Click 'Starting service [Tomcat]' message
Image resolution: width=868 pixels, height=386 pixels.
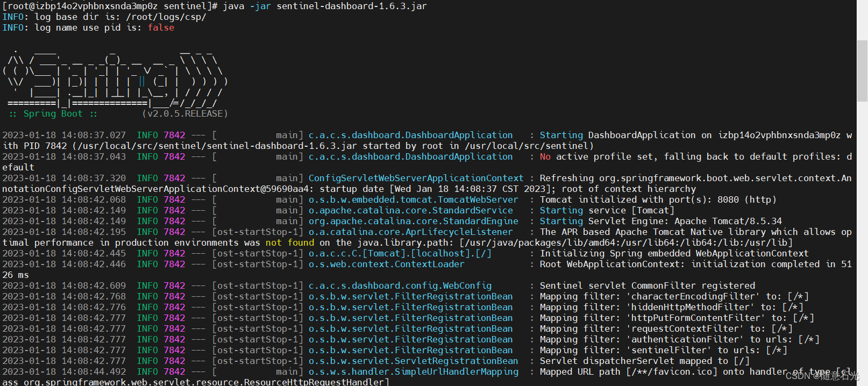pos(607,210)
